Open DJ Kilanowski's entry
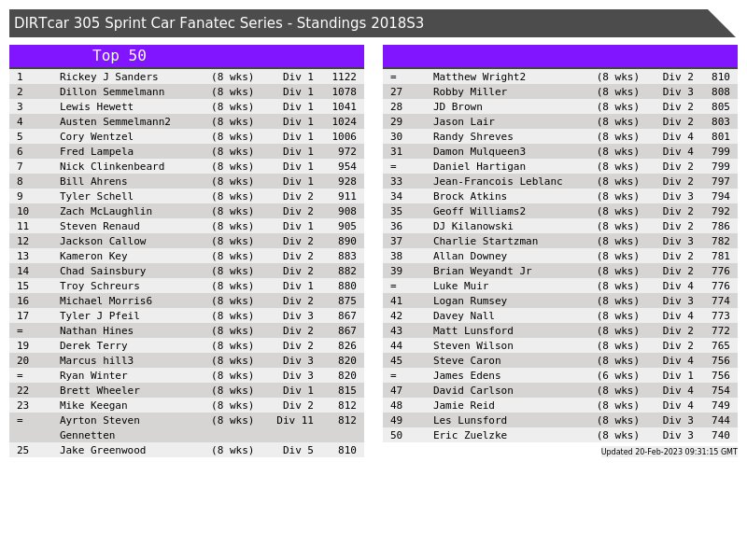 point(472,226)
